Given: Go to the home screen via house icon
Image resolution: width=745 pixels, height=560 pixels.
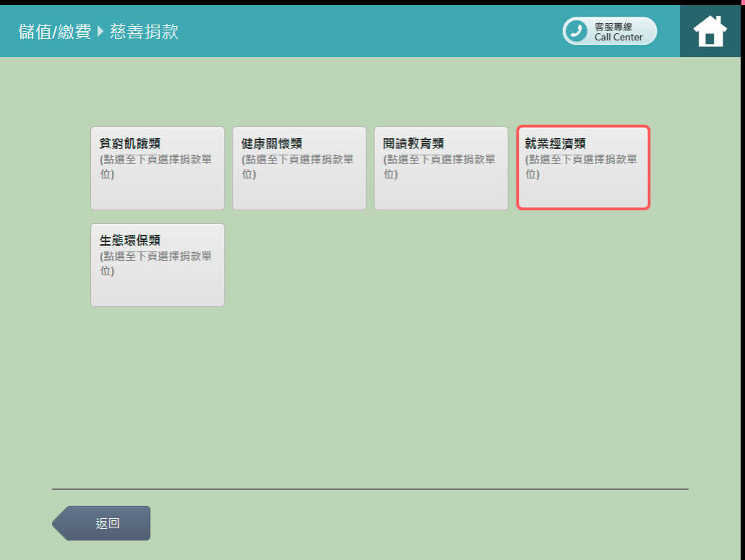Looking at the screenshot, I should pyautogui.click(x=710, y=31).
